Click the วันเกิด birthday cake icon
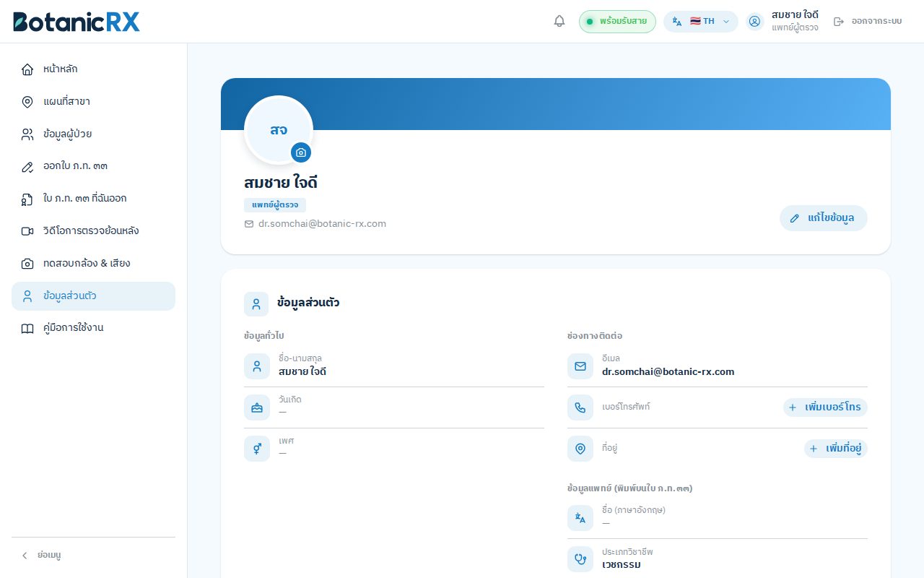 257,407
